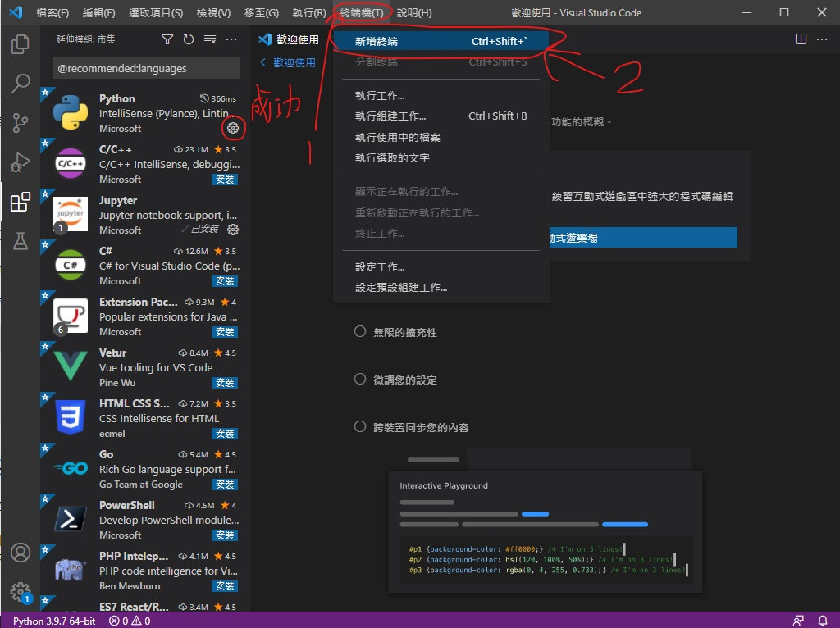Image resolution: width=840 pixels, height=628 pixels.
Task: Open the Python extension name
Action: [x=116, y=98]
